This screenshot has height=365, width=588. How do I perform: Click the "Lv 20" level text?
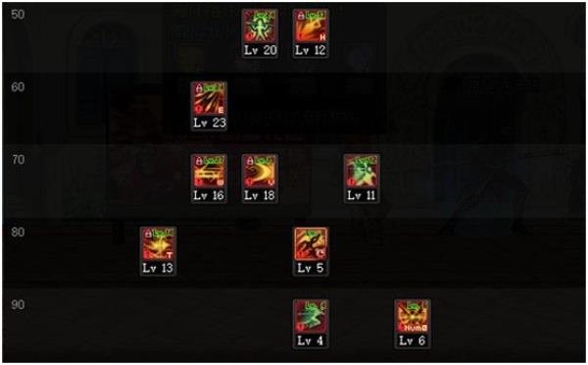click(261, 50)
